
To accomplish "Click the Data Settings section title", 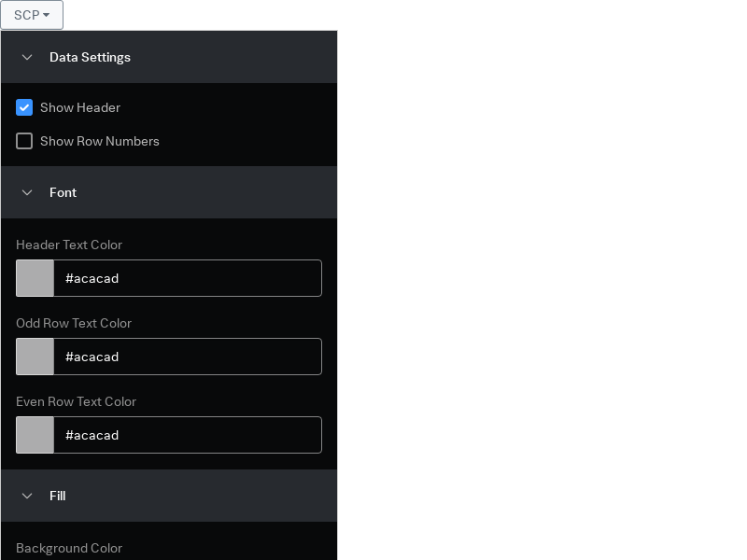I will pyautogui.click(x=90, y=57).
